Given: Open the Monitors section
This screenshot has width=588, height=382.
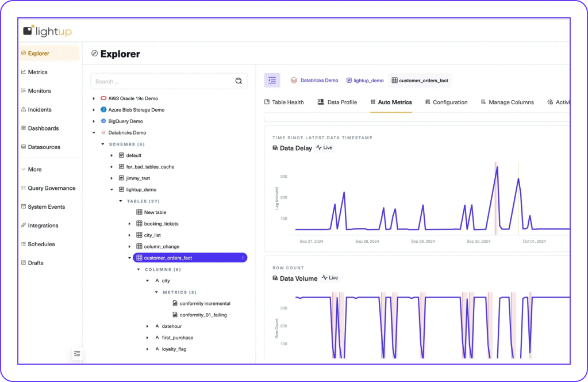Looking at the screenshot, I should [39, 90].
